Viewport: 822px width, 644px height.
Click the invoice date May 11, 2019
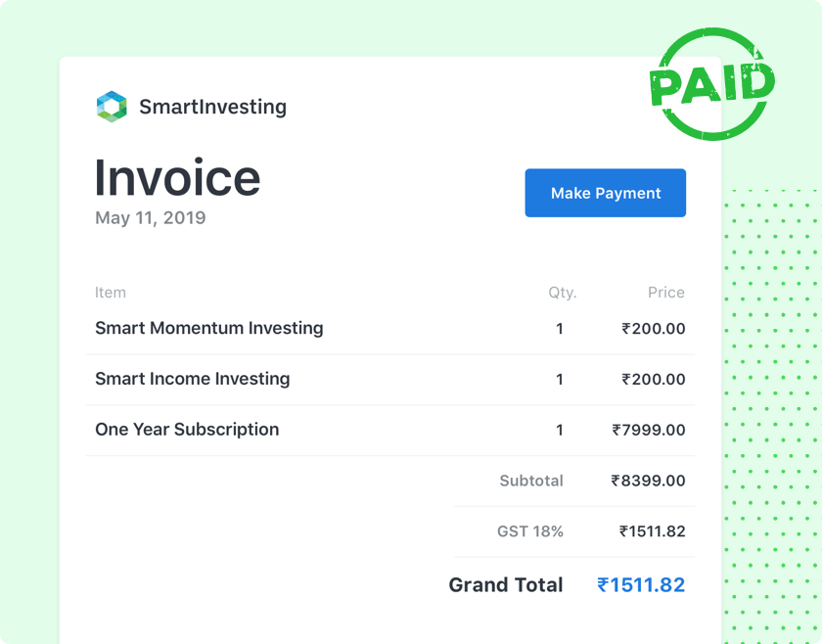[x=150, y=217]
